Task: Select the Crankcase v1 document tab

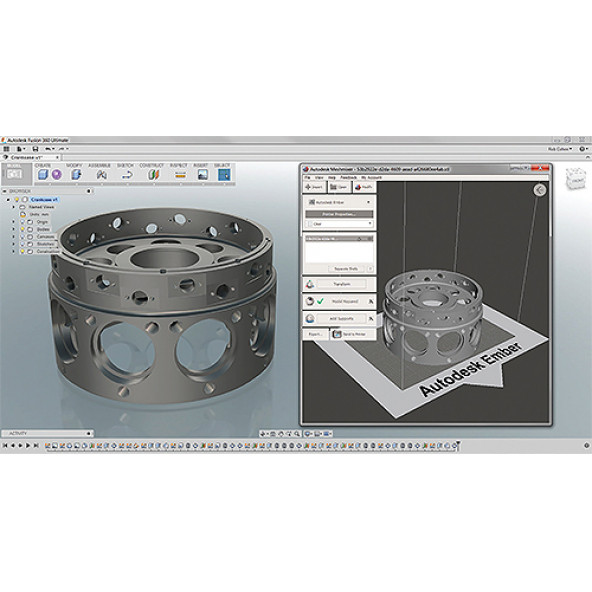Action: [31, 157]
